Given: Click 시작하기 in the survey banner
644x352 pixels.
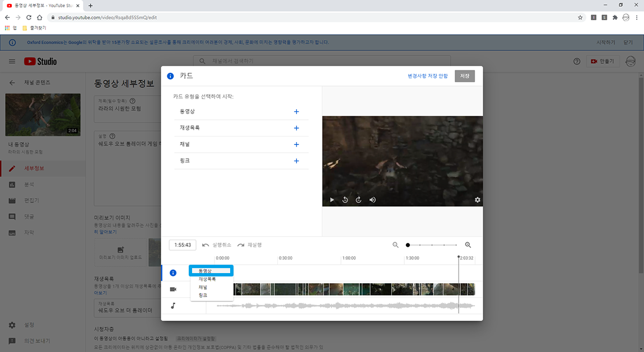Looking at the screenshot, I should click(606, 43).
